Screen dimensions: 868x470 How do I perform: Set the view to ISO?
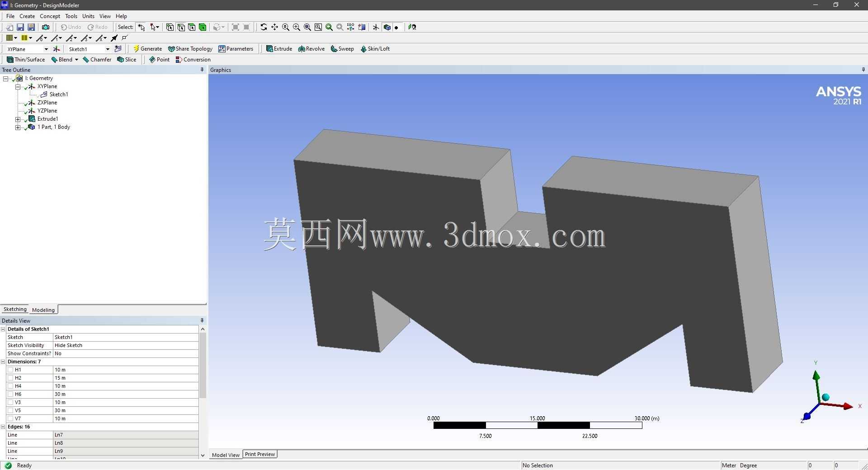[x=351, y=27]
